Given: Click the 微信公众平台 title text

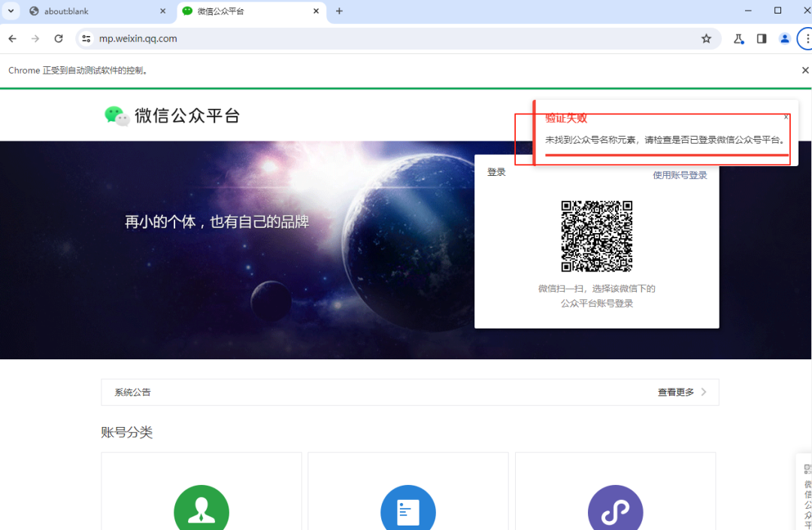Looking at the screenshot, I should pyautogui.click(x=187, y=116).
